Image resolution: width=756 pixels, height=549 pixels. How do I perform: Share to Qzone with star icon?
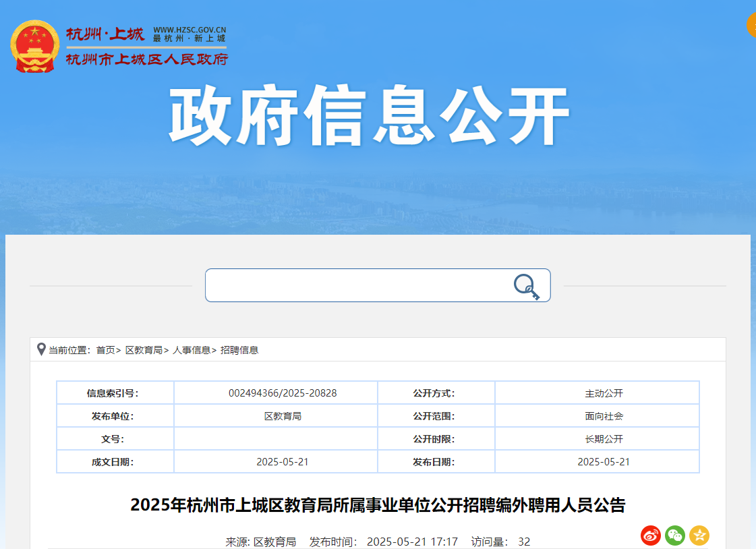699,536
